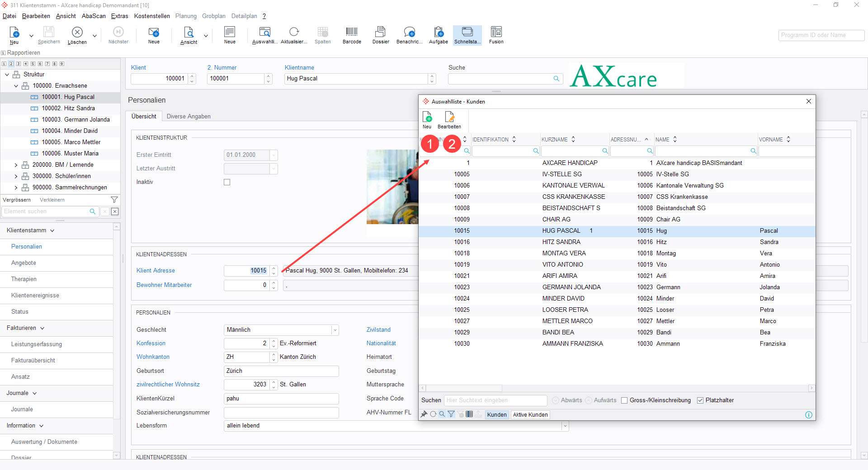Open the Datei menu
Viewport: 868px width, 470px height.
tap(9, 16)
